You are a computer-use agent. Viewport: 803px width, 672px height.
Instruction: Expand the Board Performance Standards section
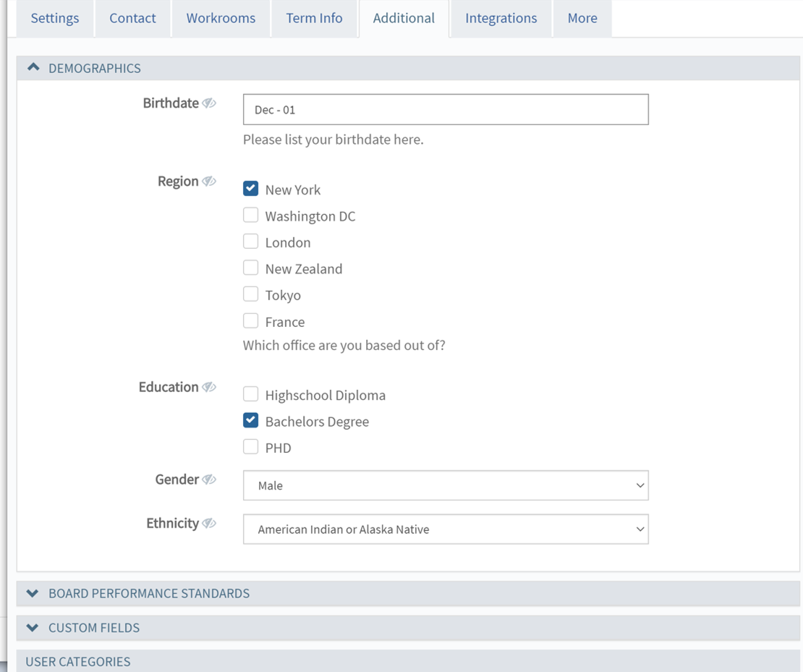pyautogui.click(x=33, y=593)
